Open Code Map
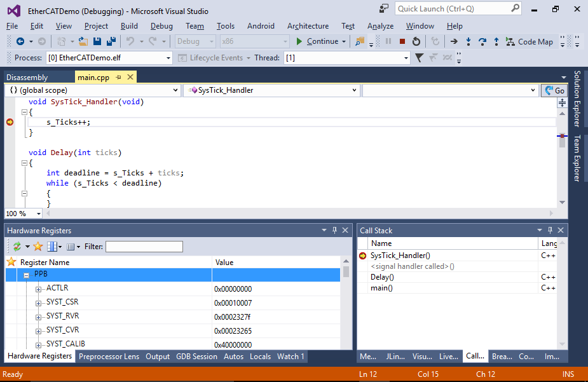 pos(529,41)
